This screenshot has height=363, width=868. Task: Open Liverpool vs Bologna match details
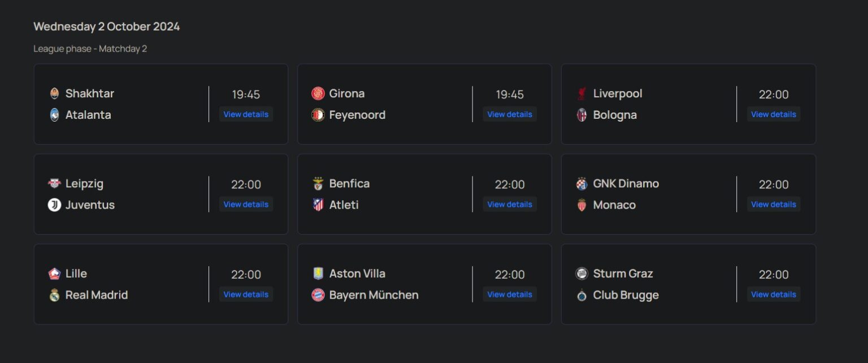[773, 114]
